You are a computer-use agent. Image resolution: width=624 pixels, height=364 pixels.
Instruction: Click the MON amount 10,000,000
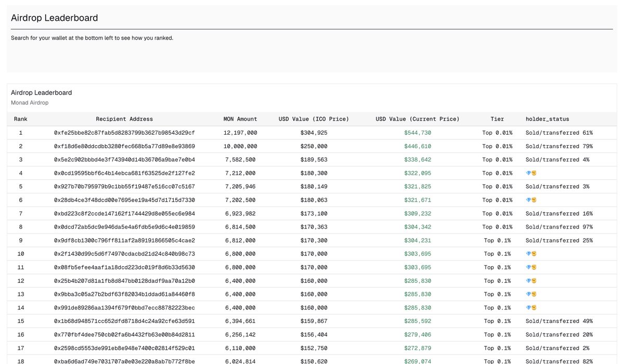click(x=240, y=147)
